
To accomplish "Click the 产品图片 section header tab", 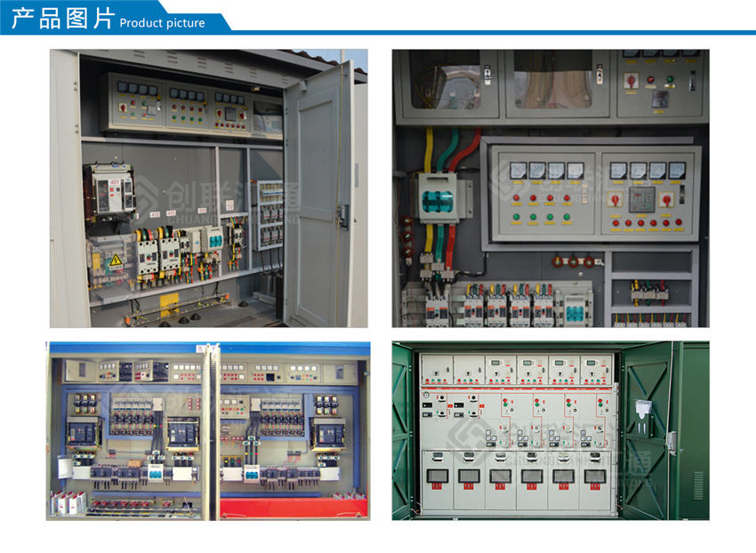I will [x=62, y=18].
